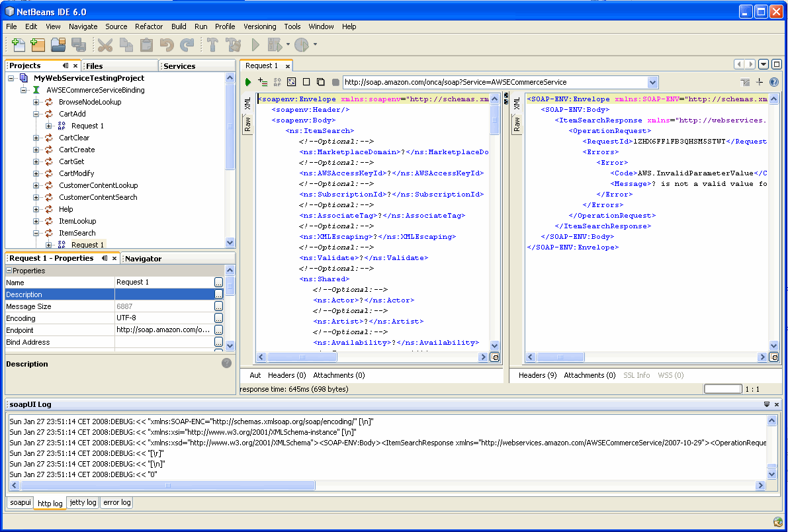Toggle the XML view on the request pane
788x532 pixels.
tap(246, 103)
